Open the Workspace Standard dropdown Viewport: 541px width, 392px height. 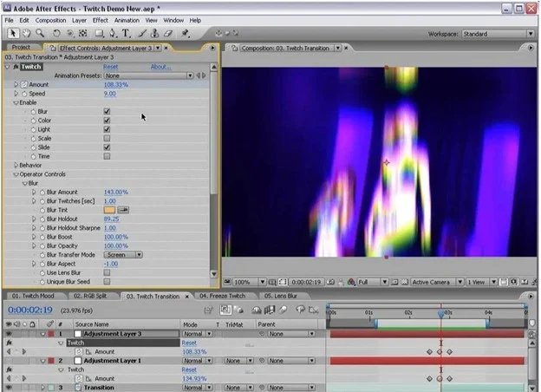click(498, 34)
